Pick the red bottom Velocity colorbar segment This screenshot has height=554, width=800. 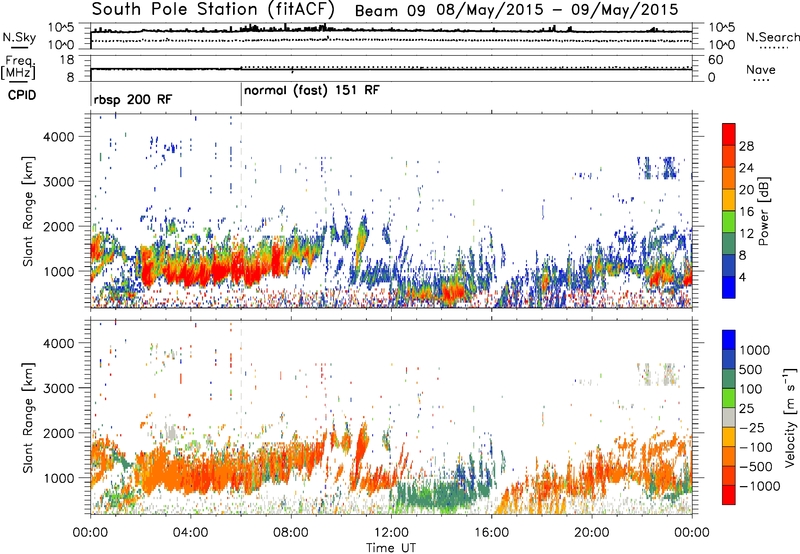click(x=729, y=495)
